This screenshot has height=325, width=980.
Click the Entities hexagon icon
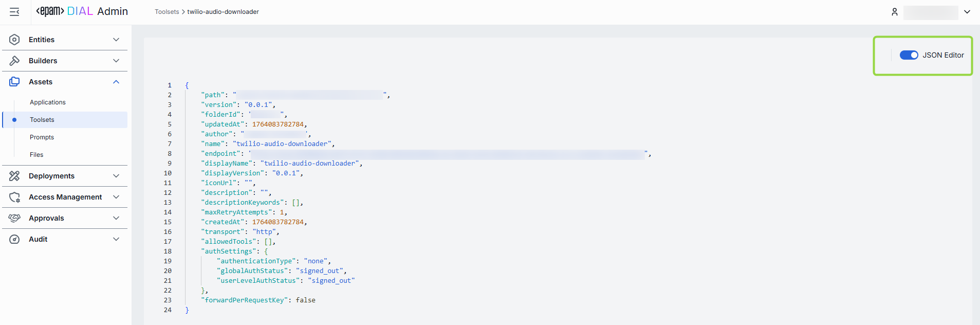(14, 40)
